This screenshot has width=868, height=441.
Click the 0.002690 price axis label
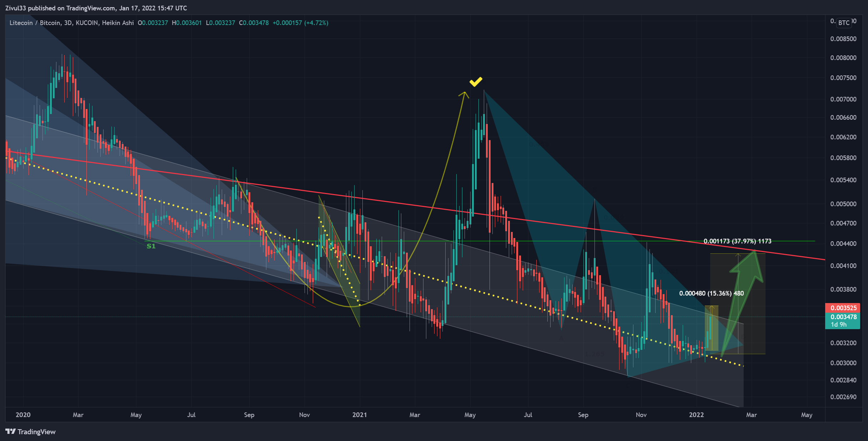tap(843, 397)
